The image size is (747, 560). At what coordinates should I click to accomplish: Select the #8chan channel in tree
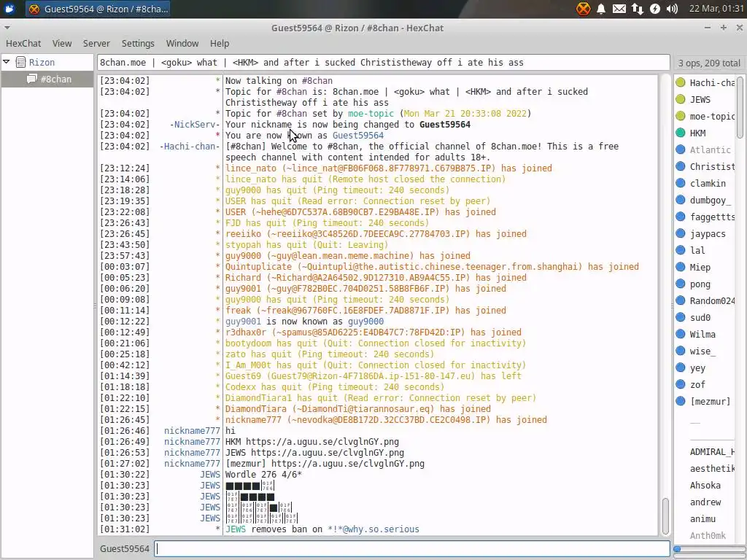[55, 79]
